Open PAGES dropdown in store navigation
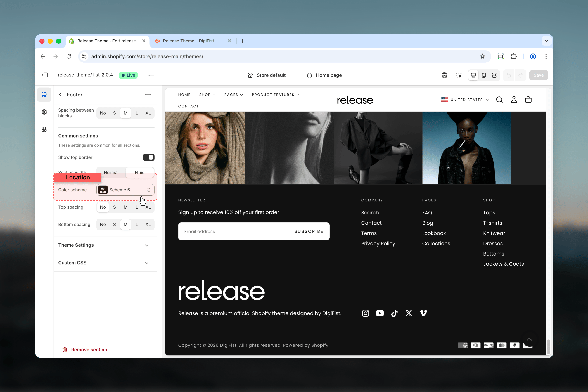The image size is (588, 392). click(233, 95)
